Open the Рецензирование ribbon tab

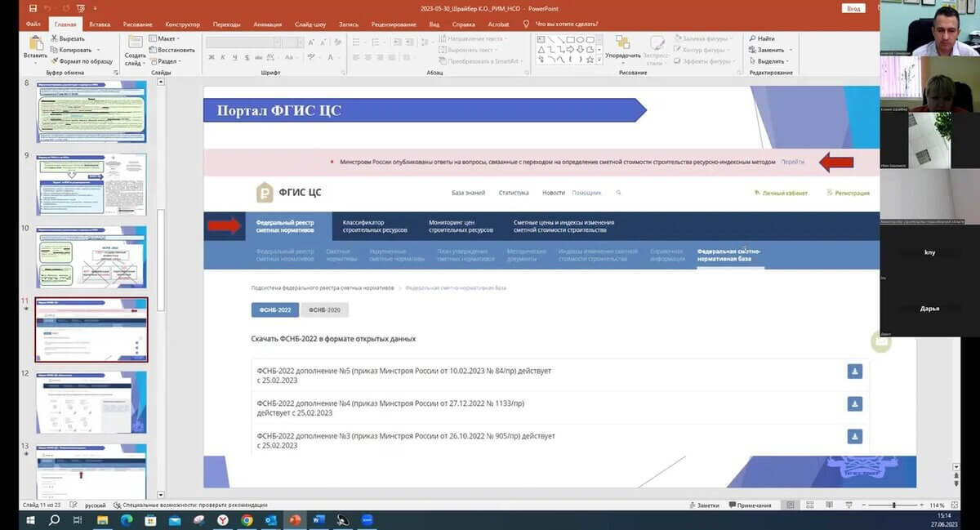pos(394,24)
